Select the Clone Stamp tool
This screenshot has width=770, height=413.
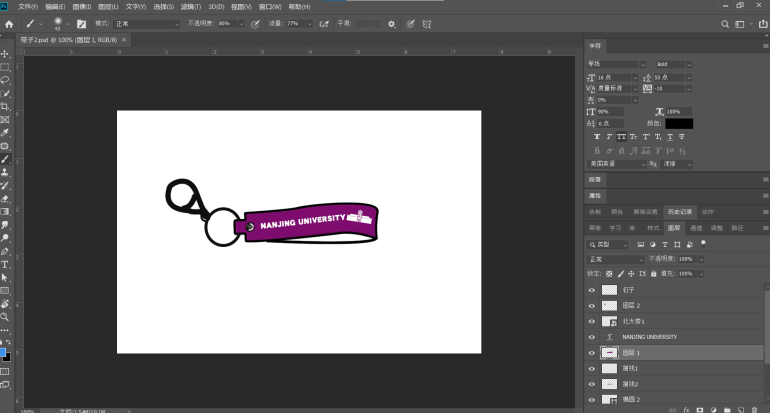click(5, 172)
